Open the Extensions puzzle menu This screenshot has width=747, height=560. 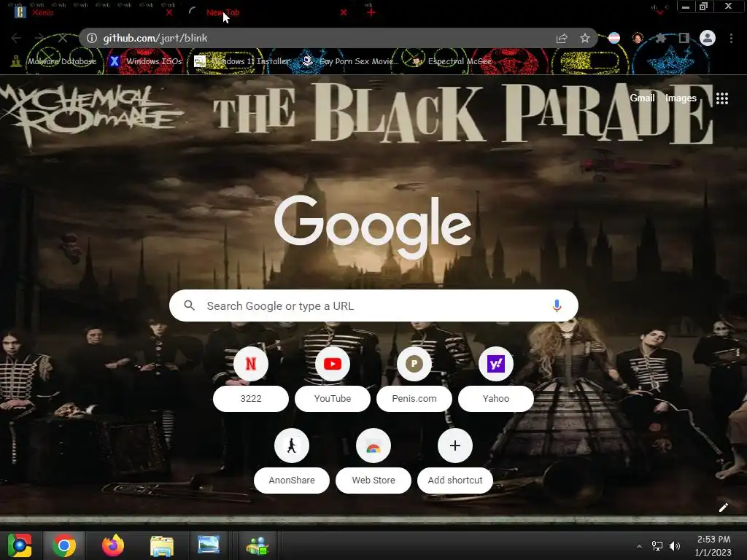660,38
